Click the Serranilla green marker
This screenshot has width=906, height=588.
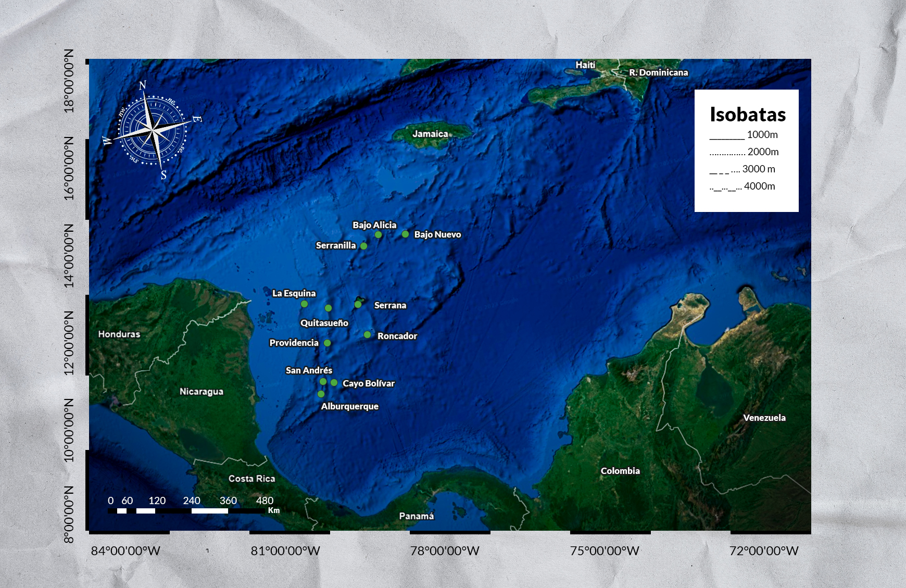(363, 246)
